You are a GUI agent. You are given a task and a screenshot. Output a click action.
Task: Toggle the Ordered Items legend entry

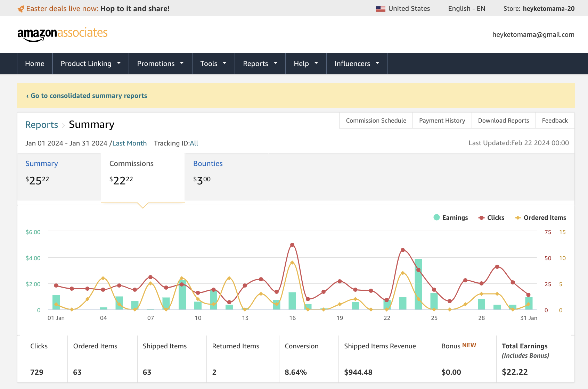coord(540,218)
